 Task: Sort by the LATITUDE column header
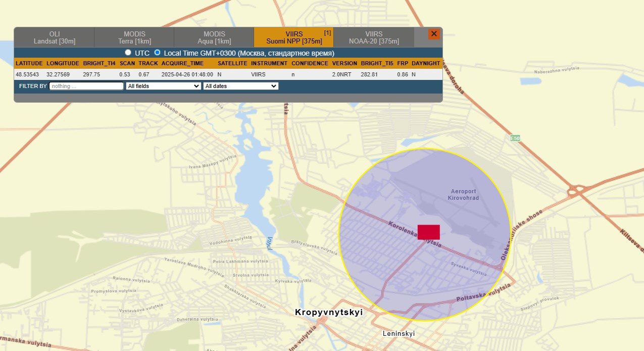pos(29,63)
